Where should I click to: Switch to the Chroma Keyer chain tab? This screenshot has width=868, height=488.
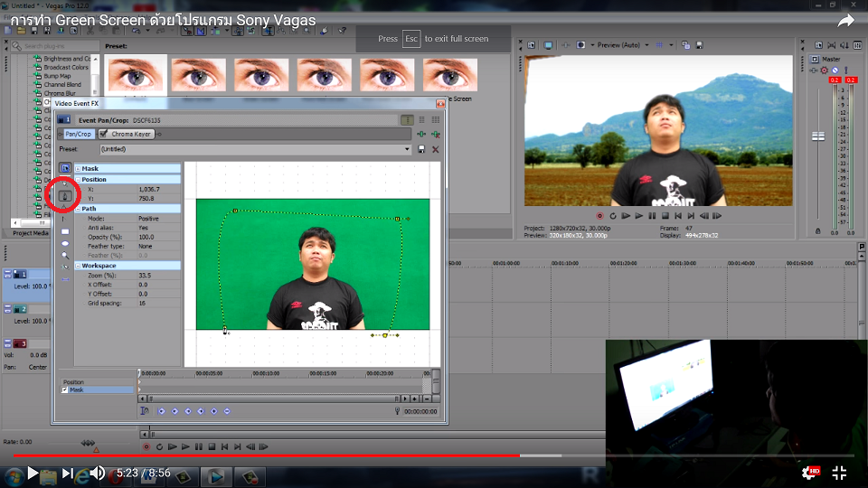point(127,134)
